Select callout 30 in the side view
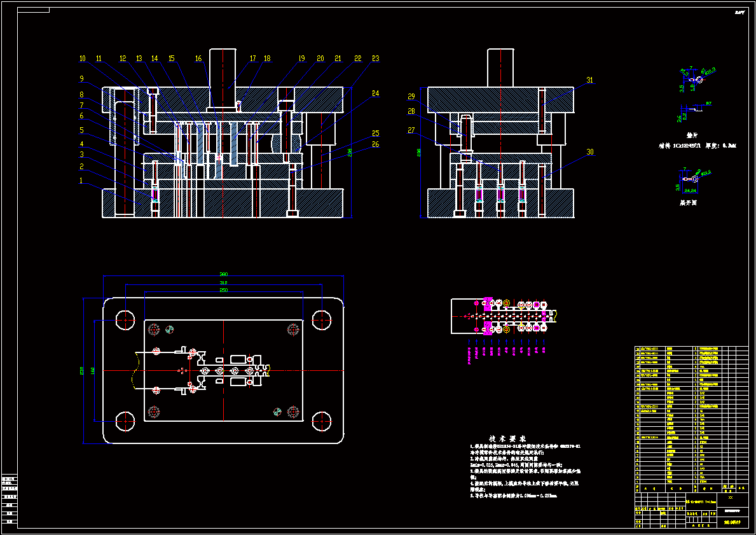 click(x=590, y=152)
